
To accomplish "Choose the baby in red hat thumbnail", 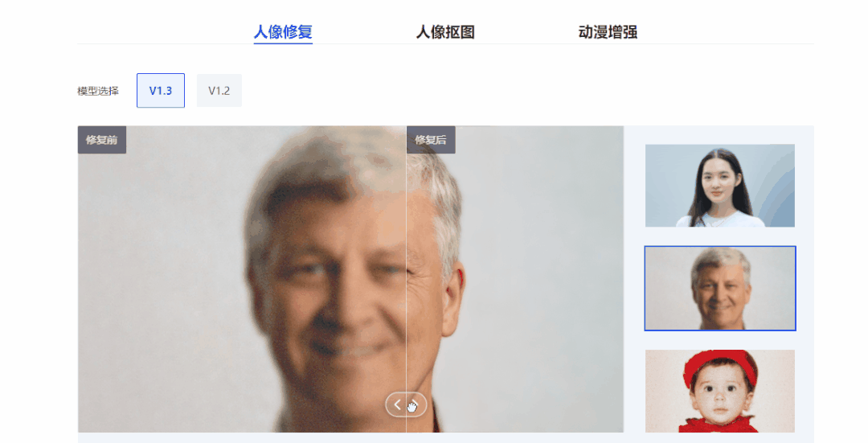I will click(x=719, y=391).
